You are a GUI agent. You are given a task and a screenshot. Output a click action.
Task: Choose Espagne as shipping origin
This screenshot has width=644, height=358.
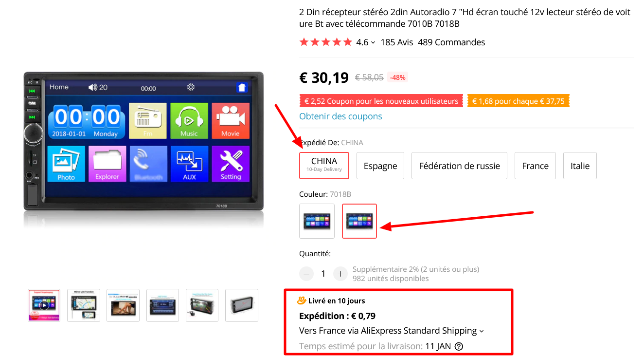tap(380, 166)
